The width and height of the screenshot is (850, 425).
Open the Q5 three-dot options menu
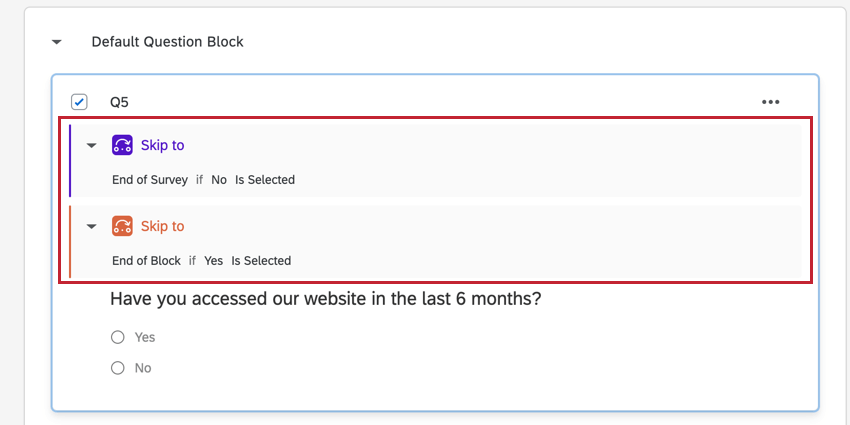tap(770, 102)
